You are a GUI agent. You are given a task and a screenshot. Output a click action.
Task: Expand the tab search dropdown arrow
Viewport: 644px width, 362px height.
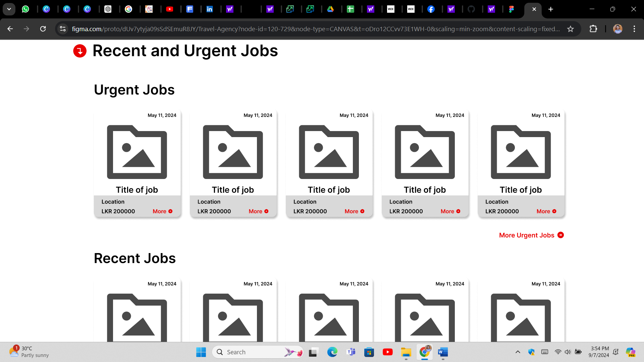(x=9, y=9)
